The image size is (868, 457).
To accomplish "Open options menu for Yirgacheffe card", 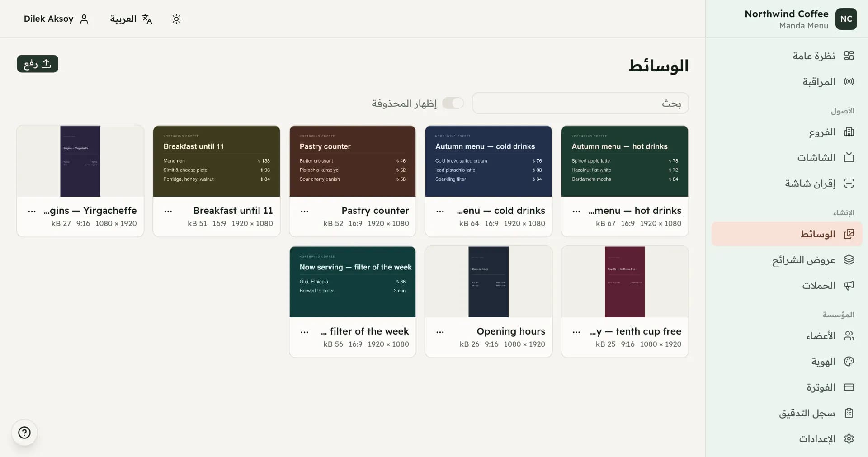I will point(32,211).
